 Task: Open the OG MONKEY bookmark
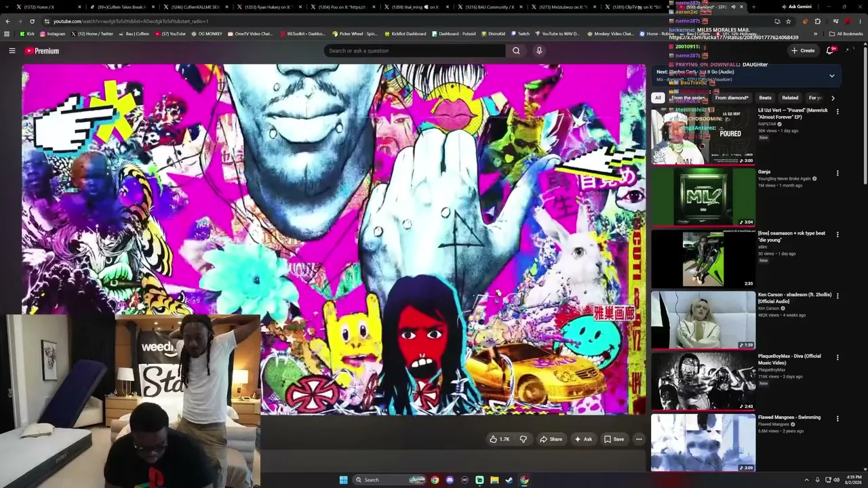pos(206,33)
